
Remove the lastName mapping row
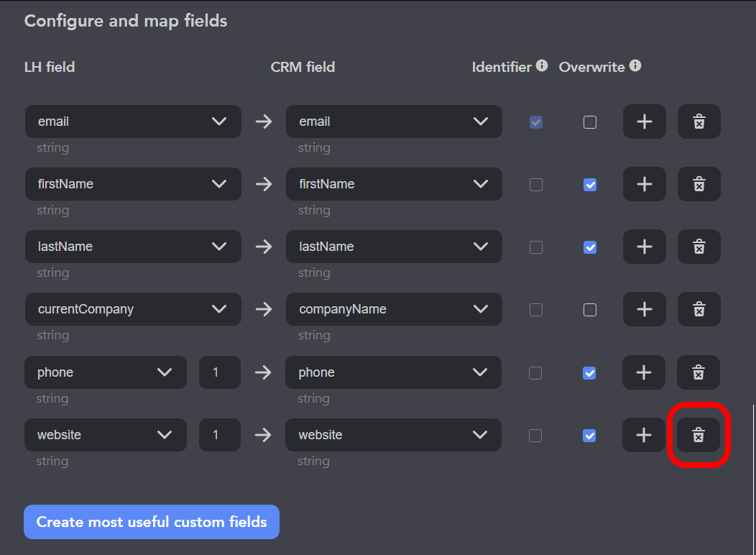(x=699, y=247)
